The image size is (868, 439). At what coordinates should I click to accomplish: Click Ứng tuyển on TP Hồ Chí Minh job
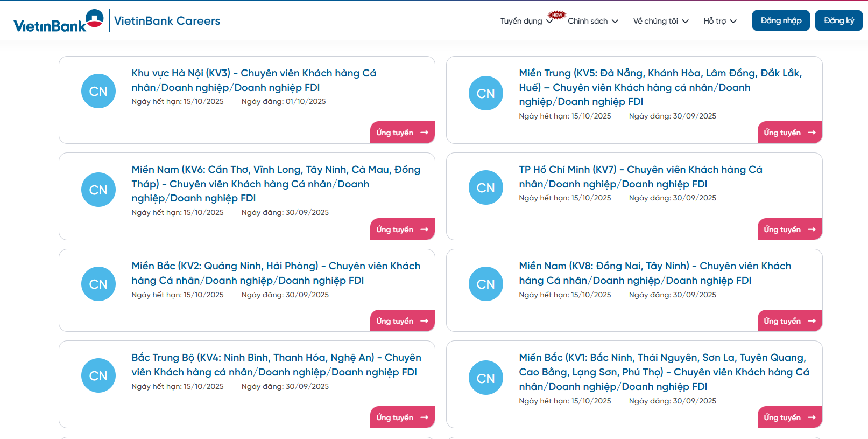pyautogui.click(x=789, y=229)
